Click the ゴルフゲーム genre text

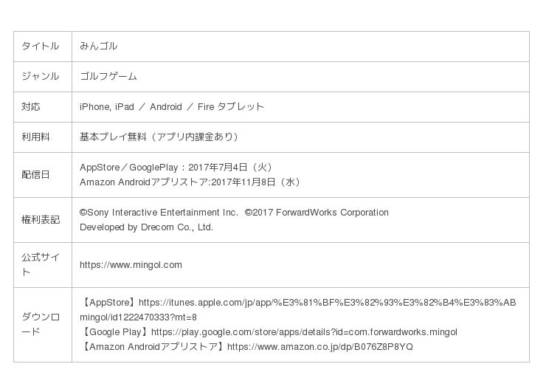pyautogui.click(x=108, y=77)
